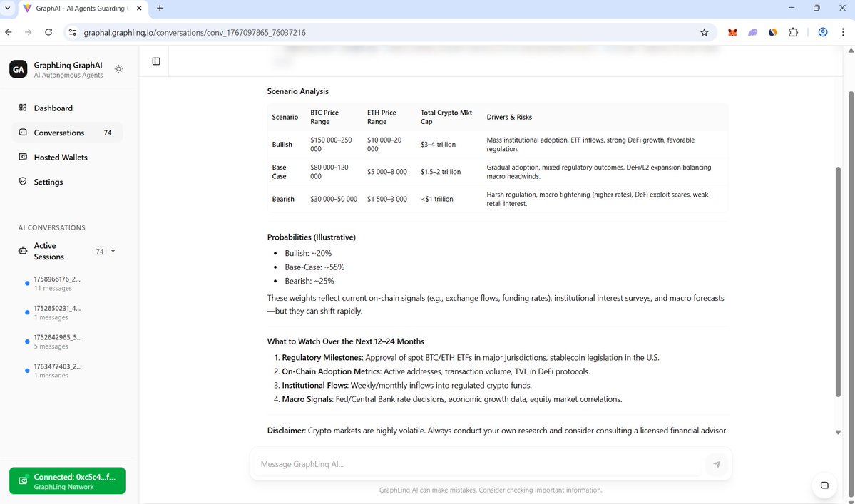Reload the page

coord(48,32)
